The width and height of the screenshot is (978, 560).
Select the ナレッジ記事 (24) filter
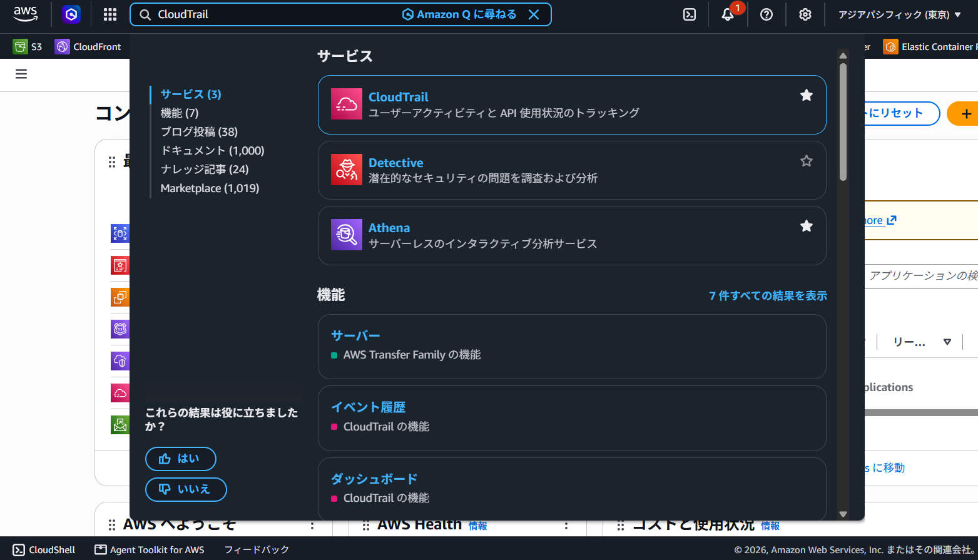[x=205, y=170]
